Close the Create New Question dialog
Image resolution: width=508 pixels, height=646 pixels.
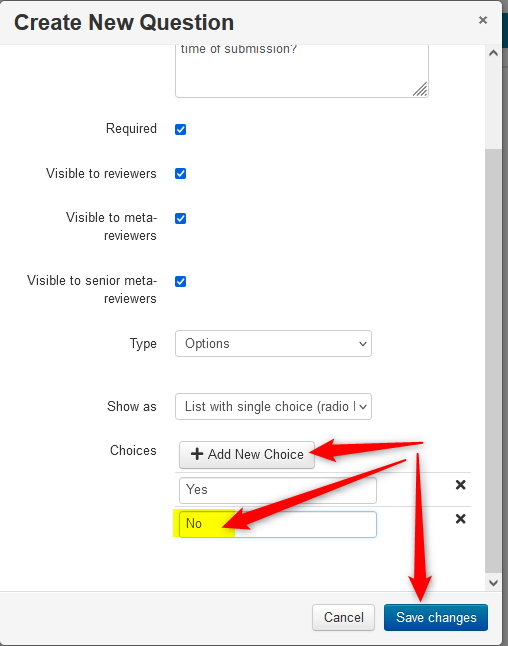click(483, 20)
